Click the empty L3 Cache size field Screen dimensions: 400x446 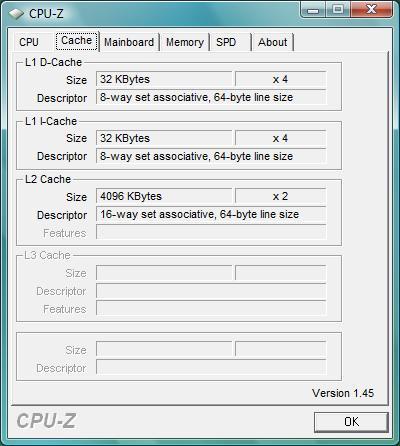click(x=164, y=273)
